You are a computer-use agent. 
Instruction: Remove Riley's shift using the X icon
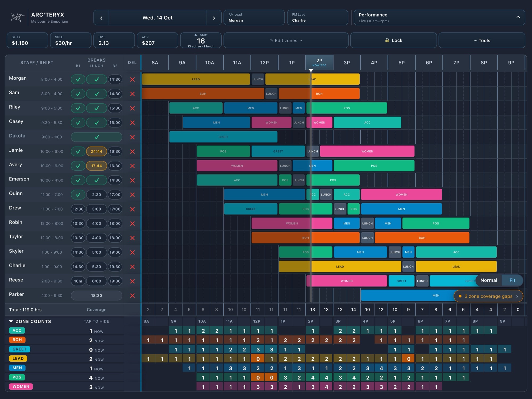coord(132,108)
